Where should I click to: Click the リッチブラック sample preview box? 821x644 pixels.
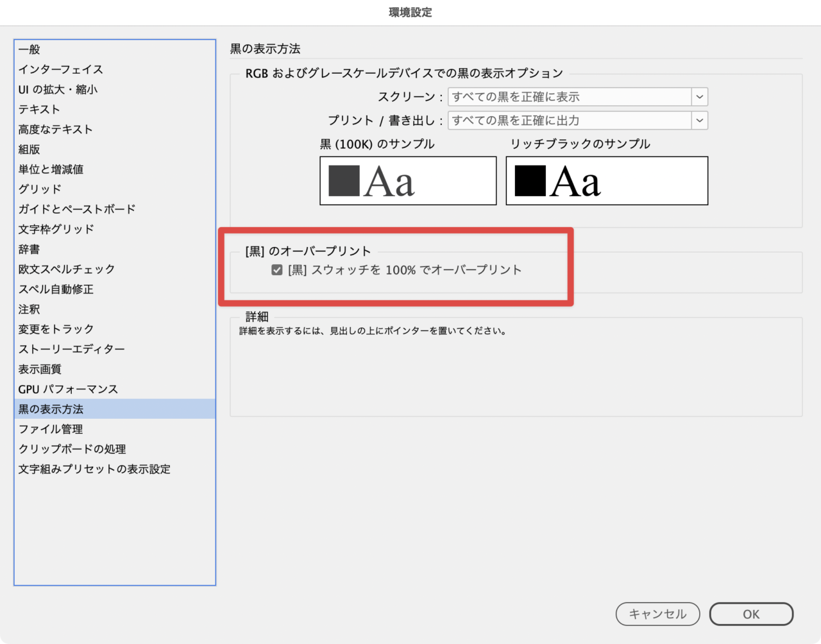pos(607,181)
